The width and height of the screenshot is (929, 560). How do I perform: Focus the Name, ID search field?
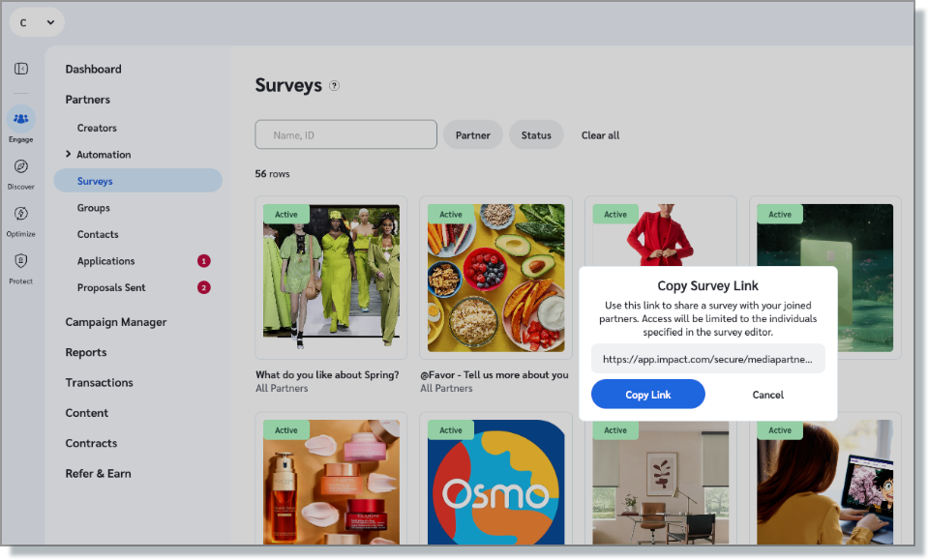346,135
